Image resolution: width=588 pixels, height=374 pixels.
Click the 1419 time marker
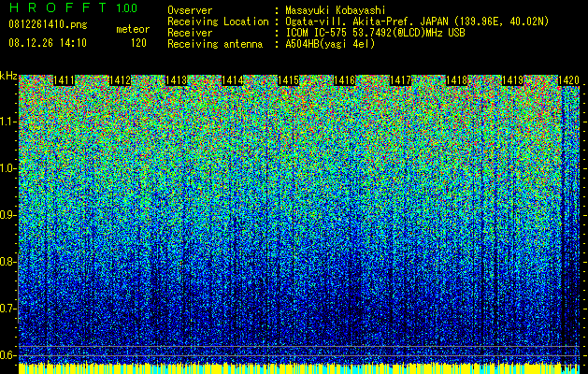(512, 80)
